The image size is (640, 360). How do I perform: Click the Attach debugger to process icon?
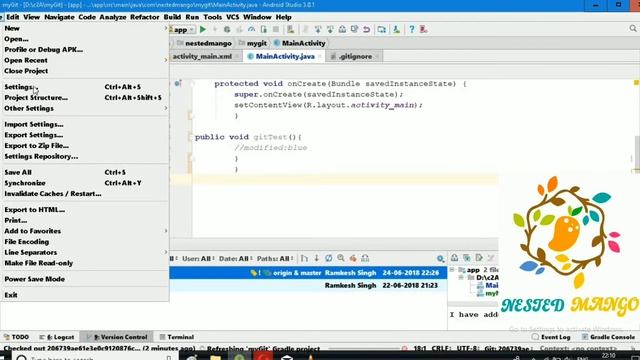pos(264,29)
